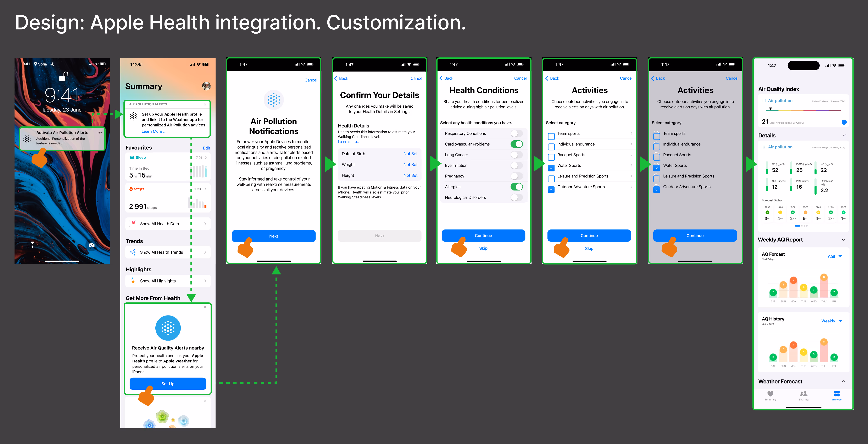This screenshot has height=444, width=868.
Task: Check Racquet Sports in first Activities screen
Action: click(551, 157)
